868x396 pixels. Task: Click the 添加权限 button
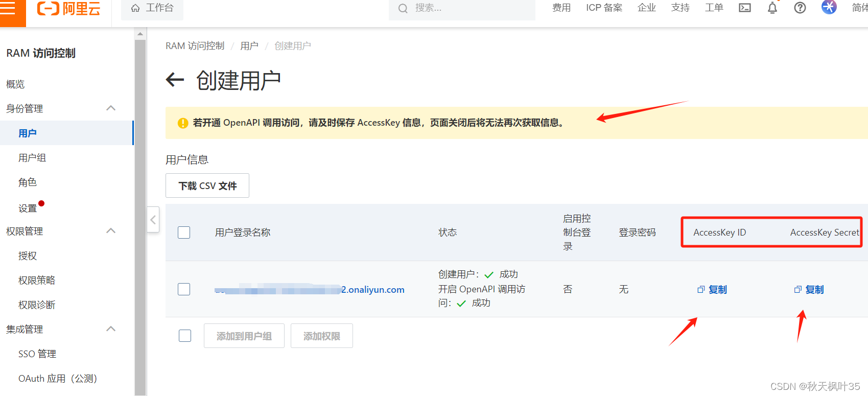click(322, 336)
